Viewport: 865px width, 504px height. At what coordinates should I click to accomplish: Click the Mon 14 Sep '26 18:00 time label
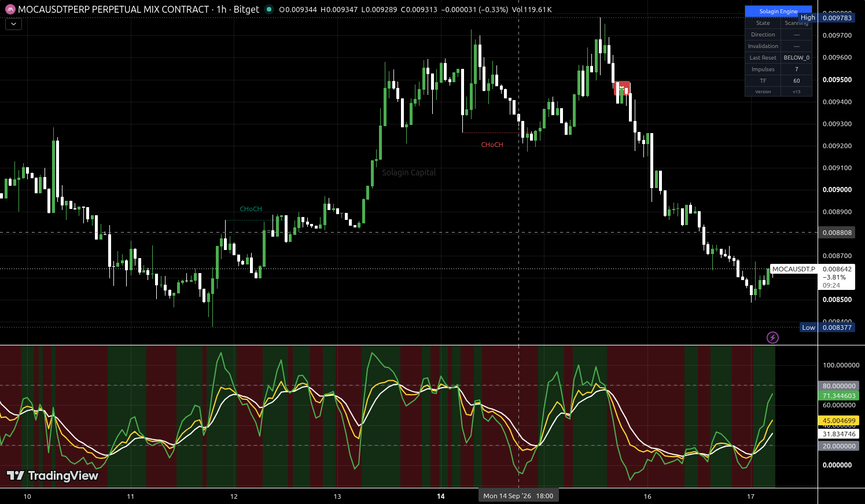(518, 496)
